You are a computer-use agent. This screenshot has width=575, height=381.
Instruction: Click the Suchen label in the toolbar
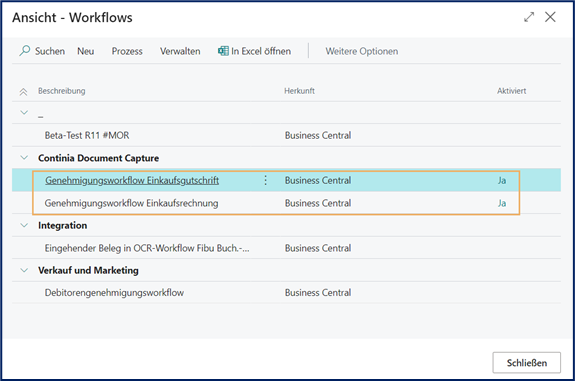[50, 51]
